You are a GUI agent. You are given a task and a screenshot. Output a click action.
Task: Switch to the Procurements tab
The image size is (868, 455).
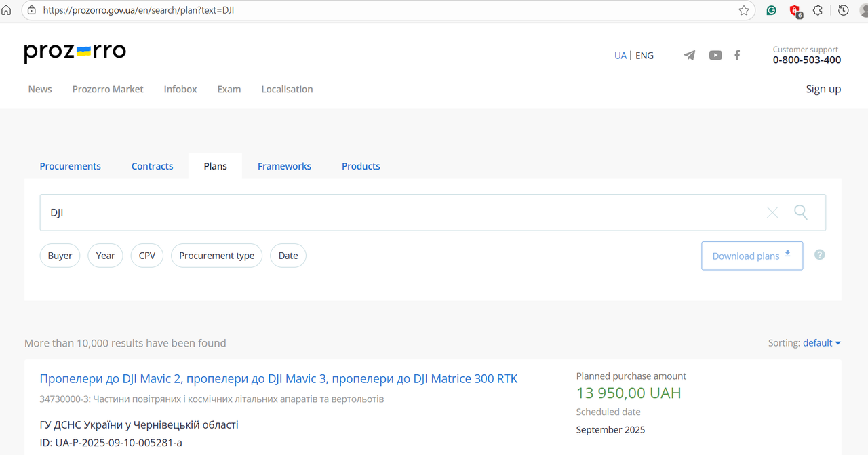pos(70,166)
